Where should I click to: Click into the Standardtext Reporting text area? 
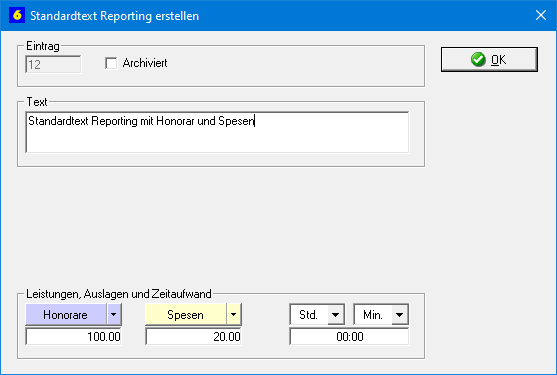pyautogui.click(x=217, y=132)
